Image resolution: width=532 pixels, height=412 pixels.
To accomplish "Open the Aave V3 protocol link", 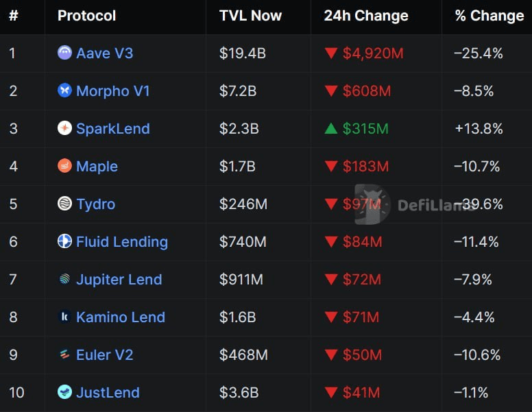I will coord(104,53).
